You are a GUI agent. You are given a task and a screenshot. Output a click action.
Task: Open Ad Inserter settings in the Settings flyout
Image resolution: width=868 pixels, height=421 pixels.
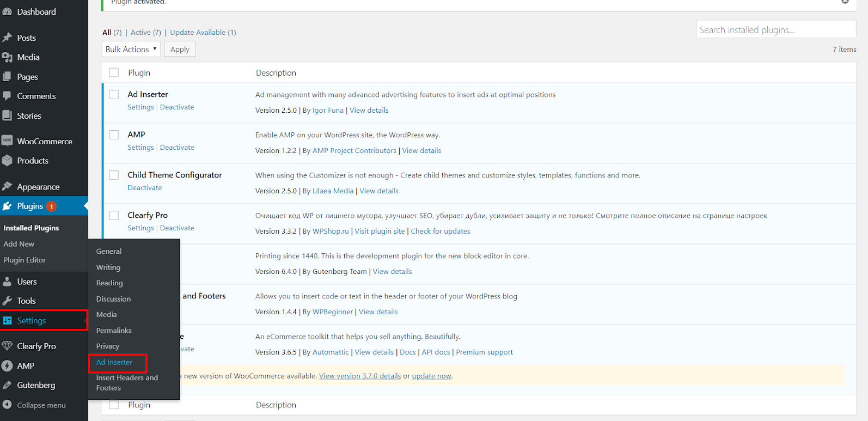tap(114, 362)
